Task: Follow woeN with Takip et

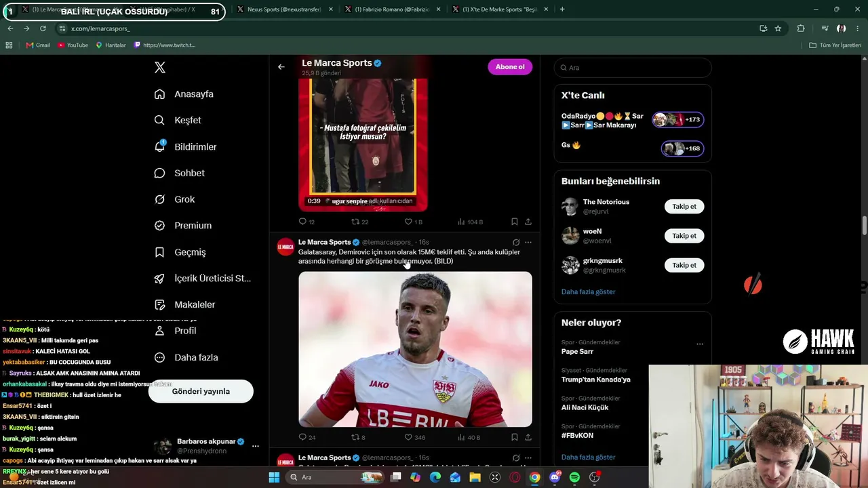Action: pos(684,236)
